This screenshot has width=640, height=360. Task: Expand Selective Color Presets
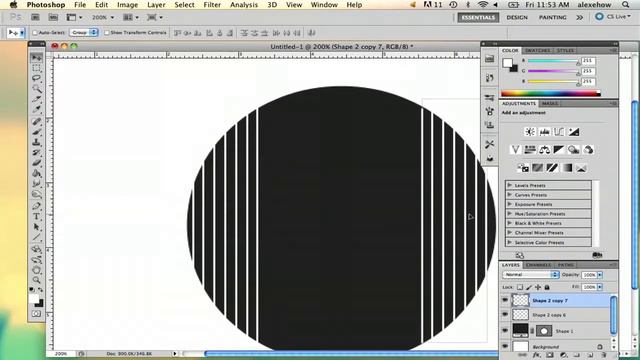click(510, 242)
